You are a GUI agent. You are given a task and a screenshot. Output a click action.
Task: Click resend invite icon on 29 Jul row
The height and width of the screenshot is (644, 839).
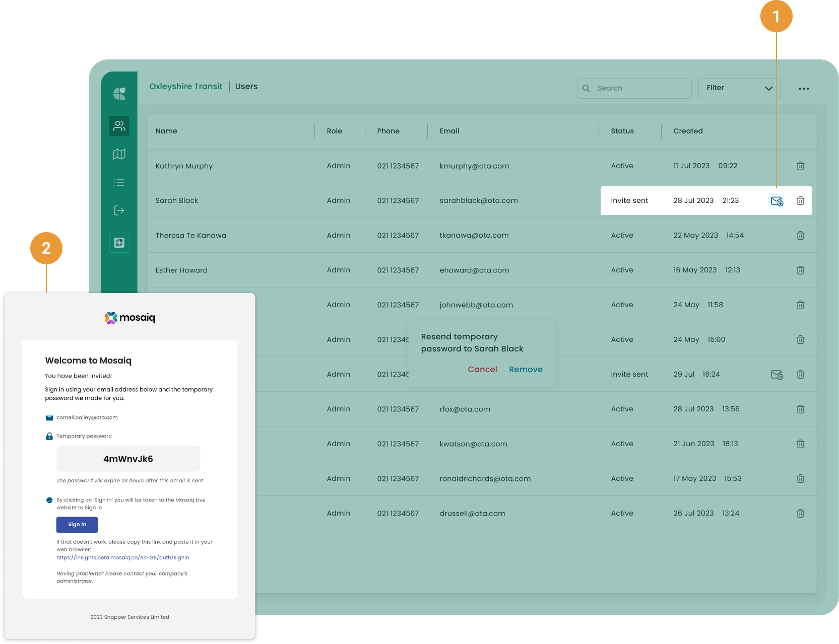(777, 375)
